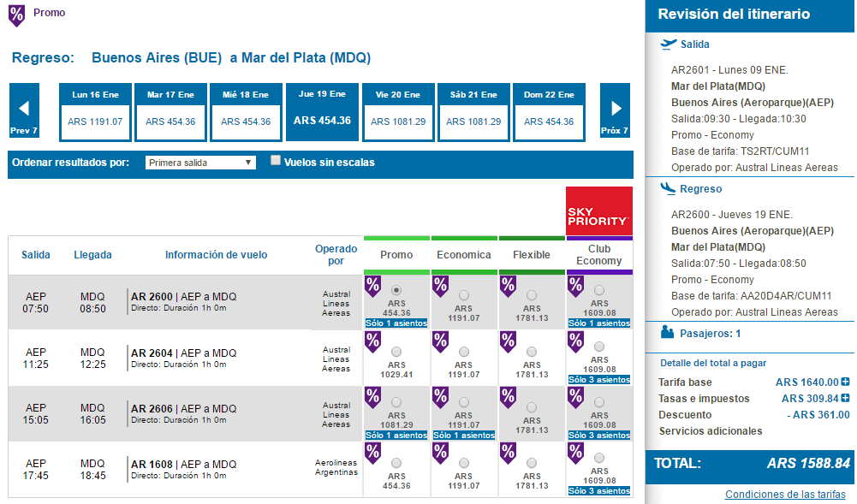Click Flexible fare column header
The image size is (857, 504).
click(532, 254)
